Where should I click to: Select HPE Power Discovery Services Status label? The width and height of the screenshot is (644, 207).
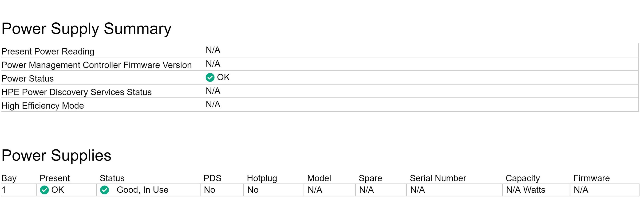tap(76, 92)
